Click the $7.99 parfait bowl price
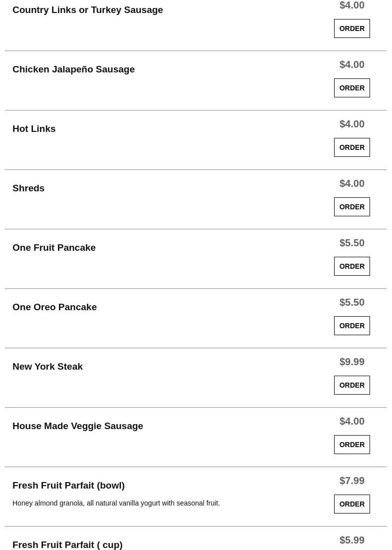Screen dimensions: 392x550 point(352,481)
